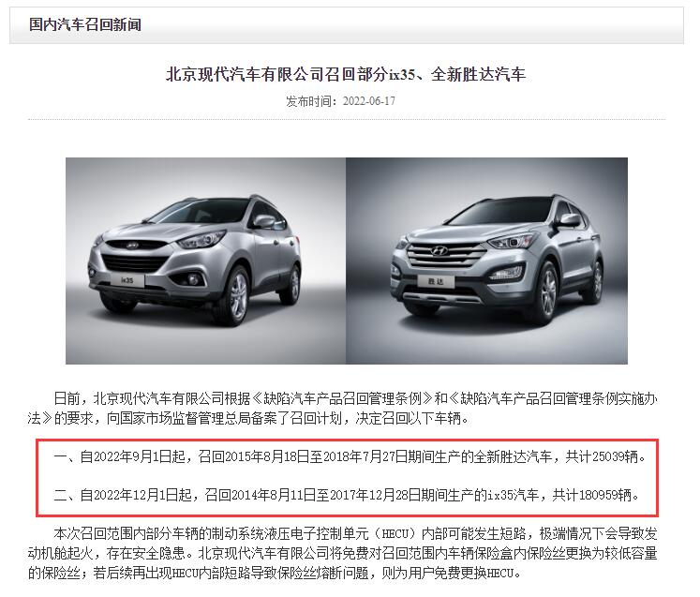Screen dimensions: 700x597
Task: Click the ix35's side mirror
Action: pyautogui.click(x=264, y=221)
